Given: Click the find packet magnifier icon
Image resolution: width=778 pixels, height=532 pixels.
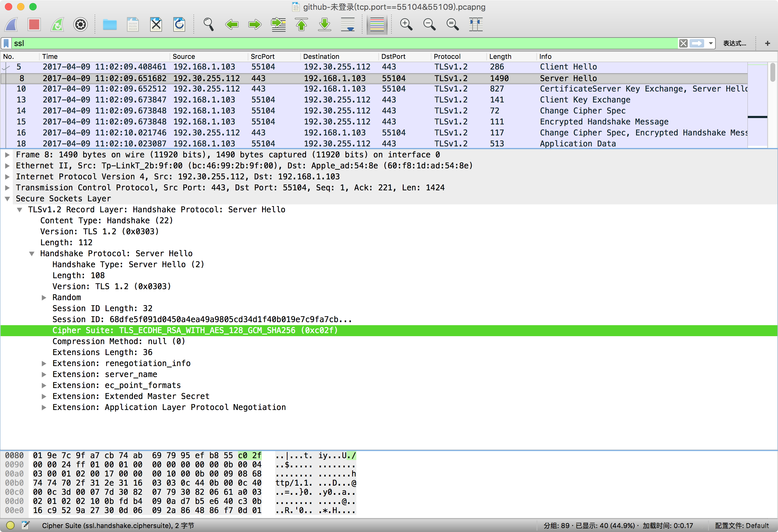Looking at the screenshot, I should click(209, 24).
